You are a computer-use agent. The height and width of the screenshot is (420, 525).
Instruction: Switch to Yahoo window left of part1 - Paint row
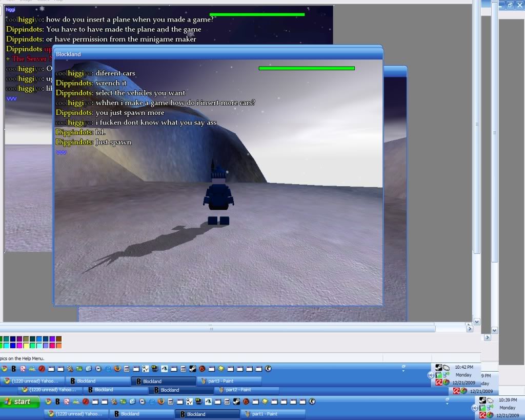pos(76,414)
